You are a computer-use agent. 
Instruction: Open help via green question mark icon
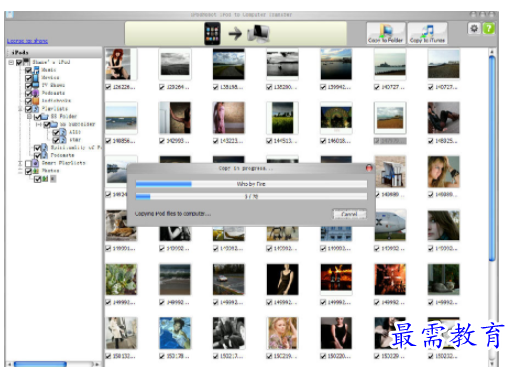click(489, 29)
